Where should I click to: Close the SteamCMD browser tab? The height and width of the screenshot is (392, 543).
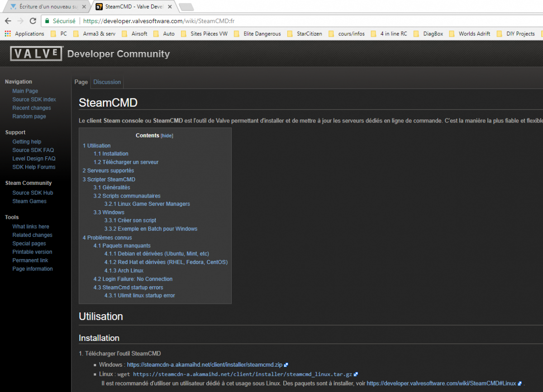[169, 7]
